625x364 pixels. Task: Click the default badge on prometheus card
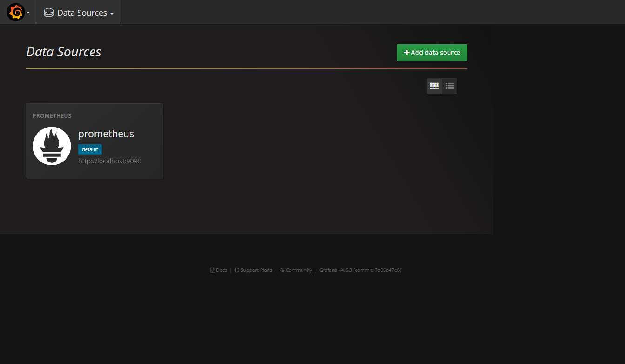click(x=90, y=149)
